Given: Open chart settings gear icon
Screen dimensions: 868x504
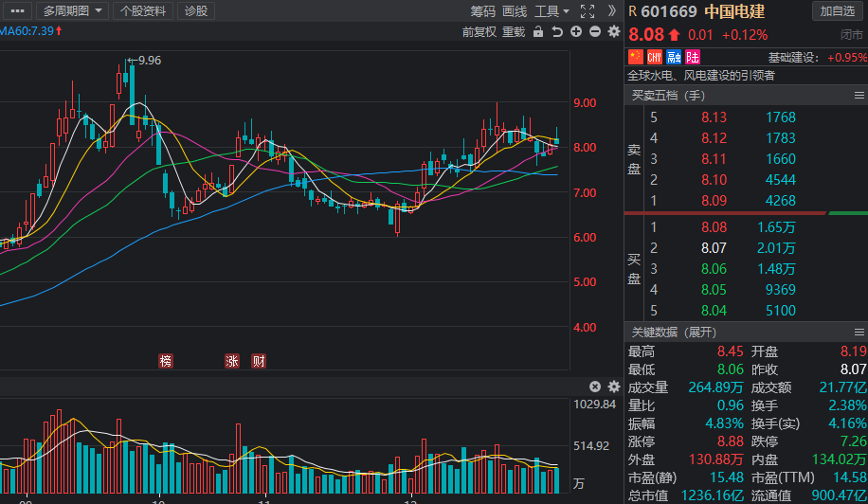Looking at the screenshot, I should [x=613, y=31].
